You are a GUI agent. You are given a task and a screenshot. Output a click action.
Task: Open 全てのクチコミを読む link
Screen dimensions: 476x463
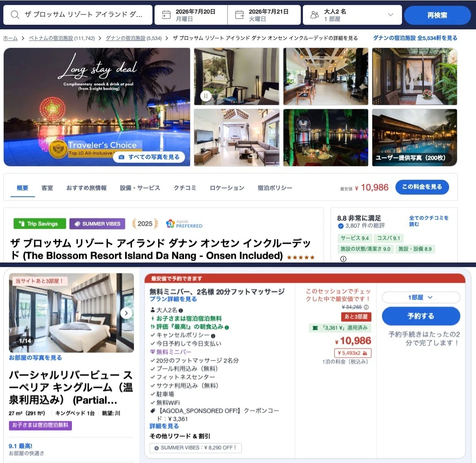click(428, 221)
